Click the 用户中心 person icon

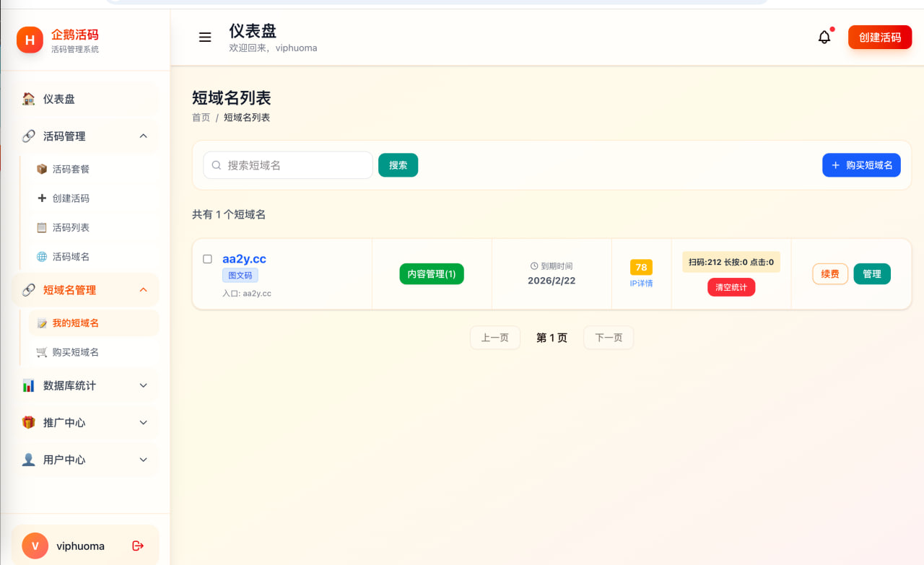[27, 460]
